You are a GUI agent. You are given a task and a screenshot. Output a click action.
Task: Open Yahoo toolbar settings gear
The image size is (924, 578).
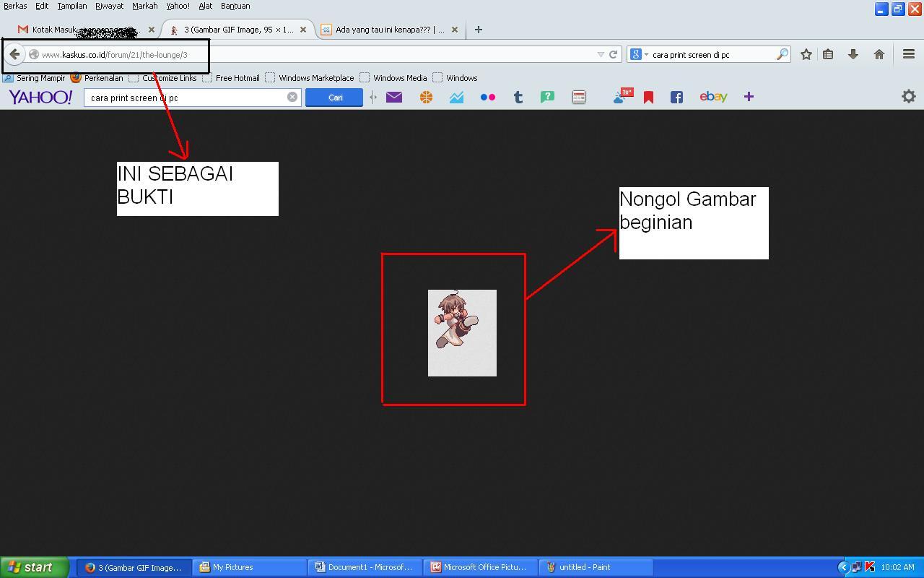point(909,96)
